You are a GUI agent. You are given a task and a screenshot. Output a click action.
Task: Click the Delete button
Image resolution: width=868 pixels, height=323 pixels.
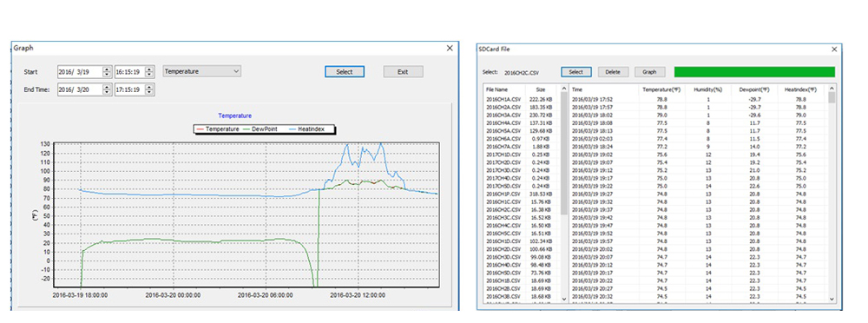[x=613, y=72]
